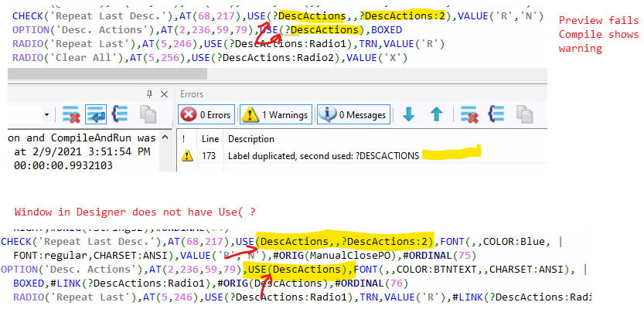Image resolution: width=644 pixels, height=309 pixels.
Task: Close the output pane
Action: coord(165,93)
